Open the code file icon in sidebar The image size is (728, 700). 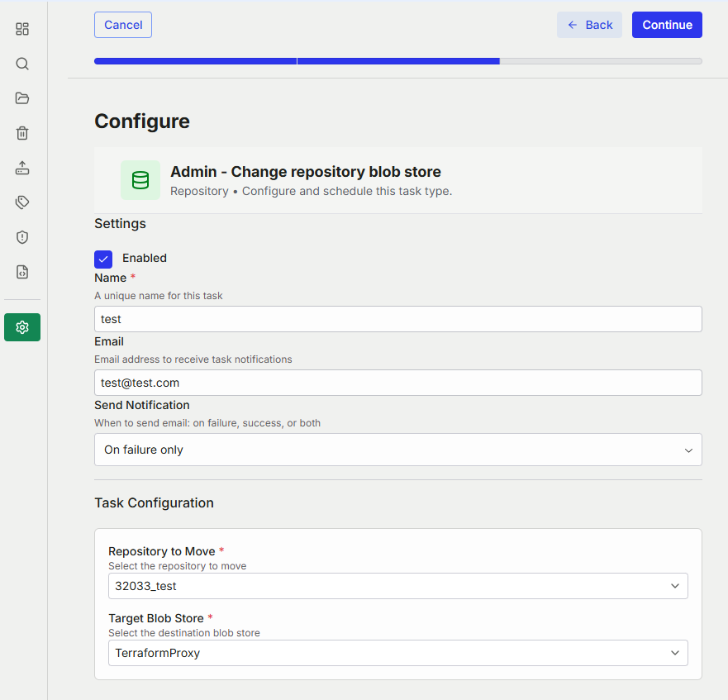[x=22, y=272]
